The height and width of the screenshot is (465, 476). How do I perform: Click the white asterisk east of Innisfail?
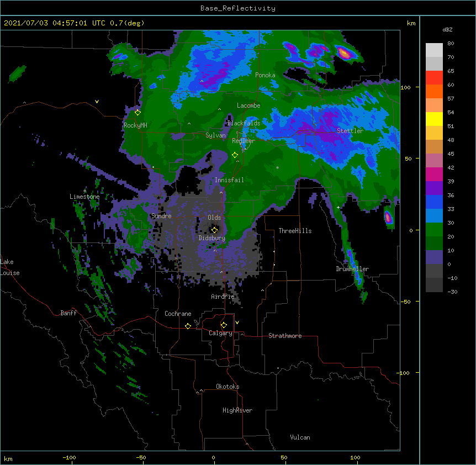pos(277,168)
